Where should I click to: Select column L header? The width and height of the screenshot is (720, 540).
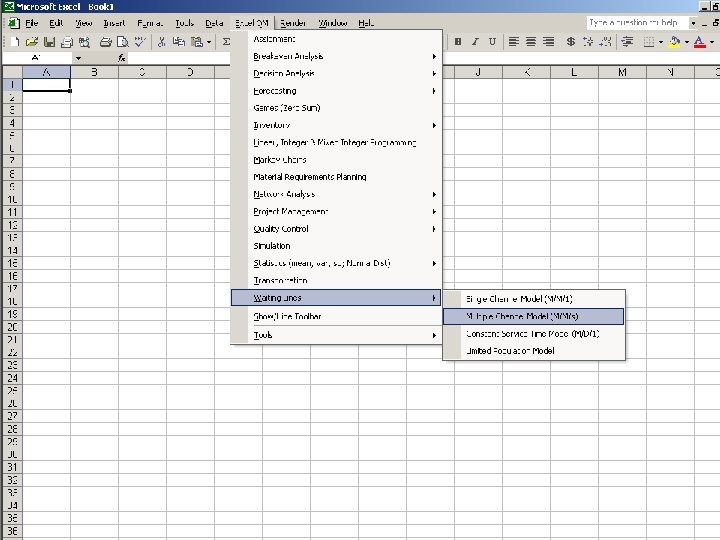click(x=574, y=72)
